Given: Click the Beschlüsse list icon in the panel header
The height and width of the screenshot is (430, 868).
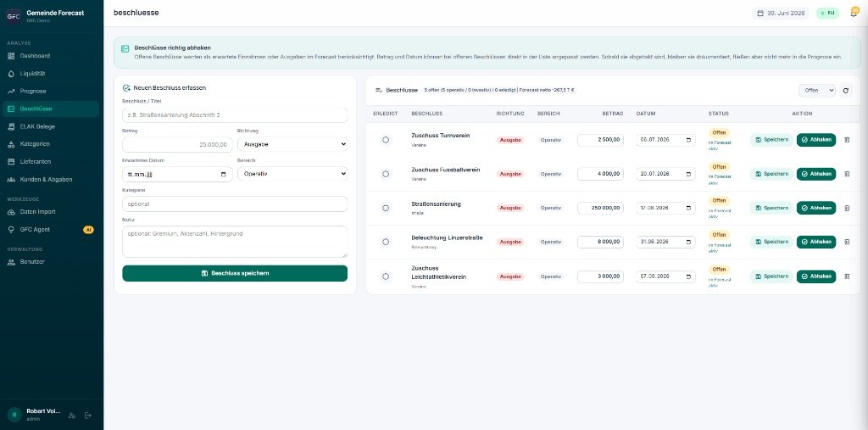Looking at the screenshot, I should coord(379,90).
